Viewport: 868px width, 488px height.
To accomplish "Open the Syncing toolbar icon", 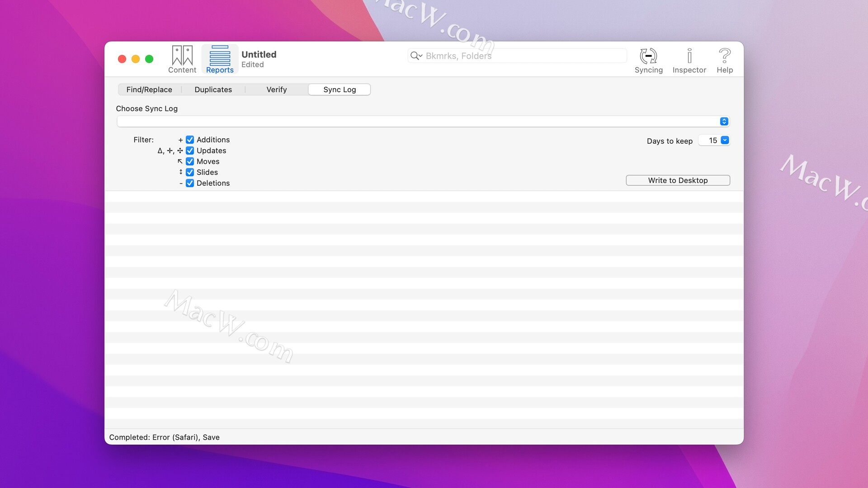I will 648,56.
